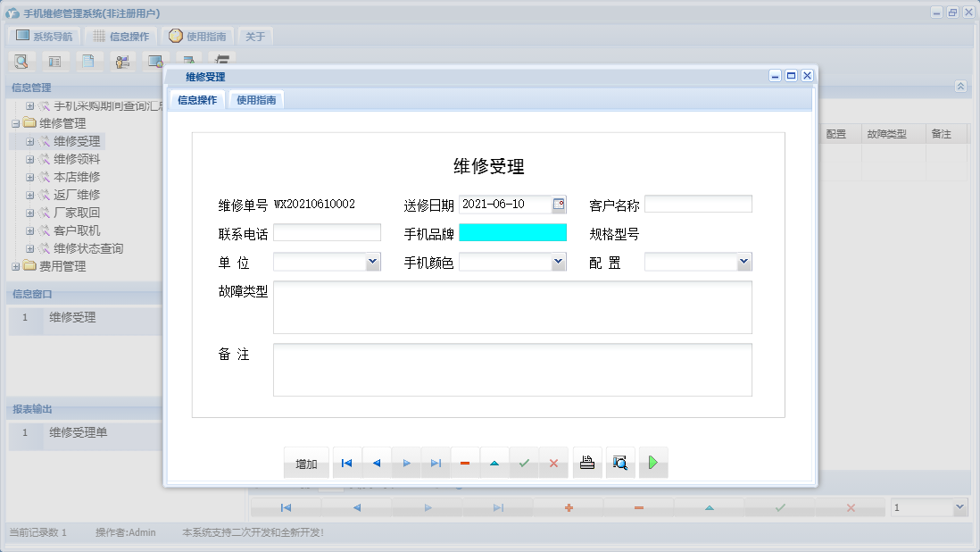Maximize the 维修受理 dialog window

792,76
